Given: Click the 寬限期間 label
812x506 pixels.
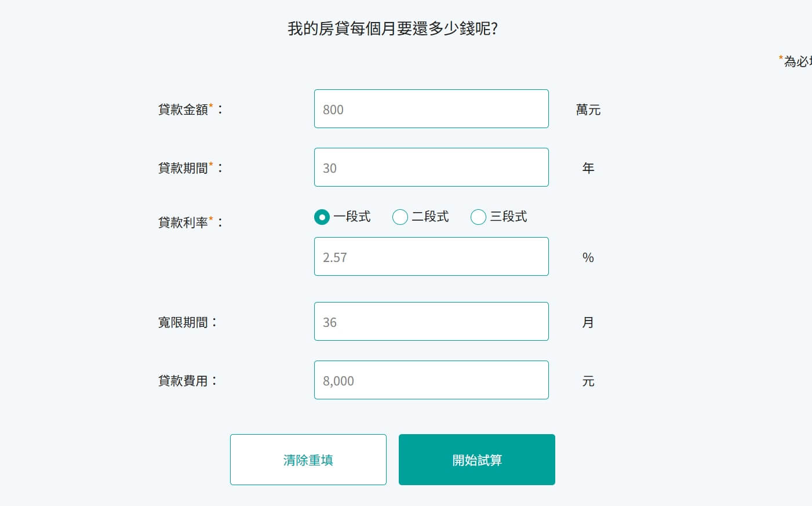Looking at the screenshot, I should [x=185, y=322].
